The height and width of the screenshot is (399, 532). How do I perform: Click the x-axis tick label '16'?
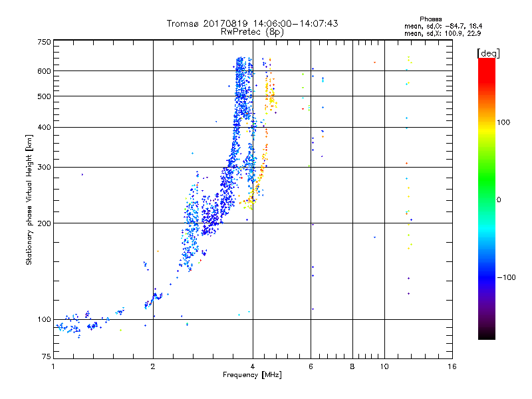point(452,366)
